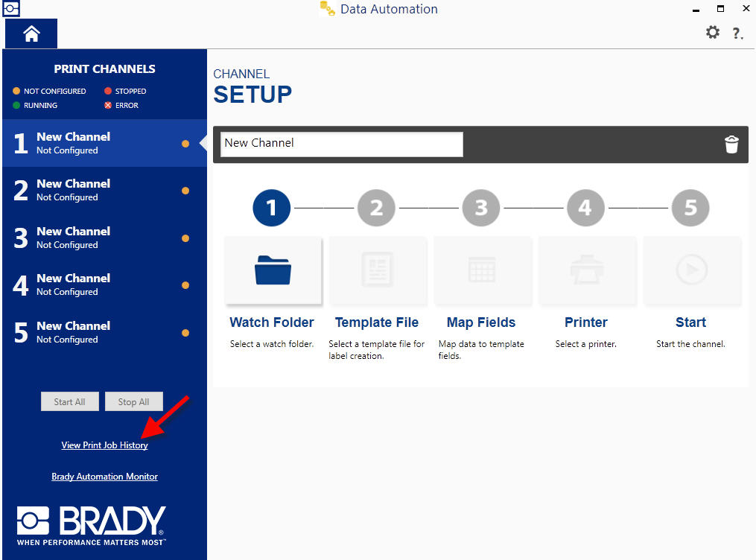This screenshot has width=756, height=560.
Task: Select channel 4 in Print Channels
Action: coord(104,285)
